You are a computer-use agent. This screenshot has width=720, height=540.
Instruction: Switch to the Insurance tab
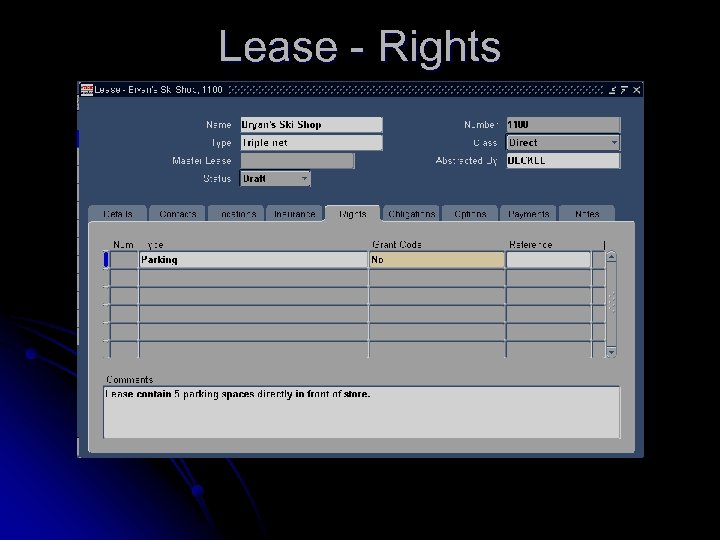pos(294,214)
